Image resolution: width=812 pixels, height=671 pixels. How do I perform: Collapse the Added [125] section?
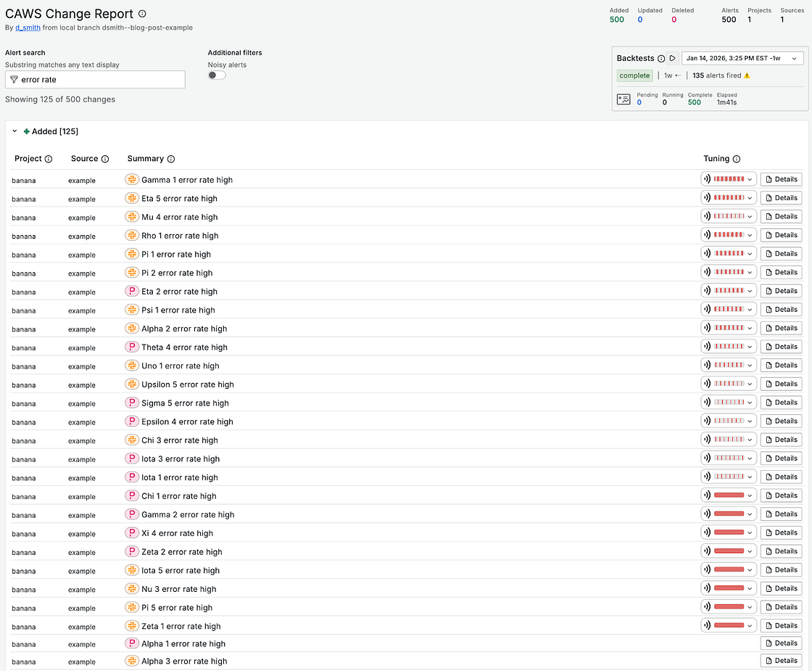(14, 131)
